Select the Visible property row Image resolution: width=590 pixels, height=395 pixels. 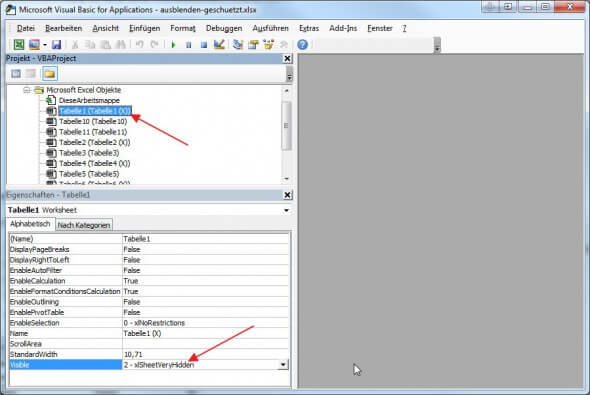pos(149,365)
